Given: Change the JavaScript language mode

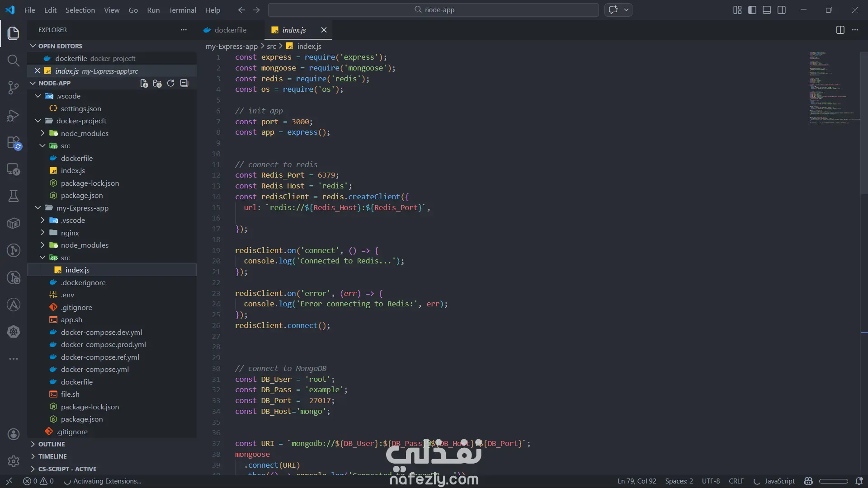Looking at the screenshot, I should (779, 481).
